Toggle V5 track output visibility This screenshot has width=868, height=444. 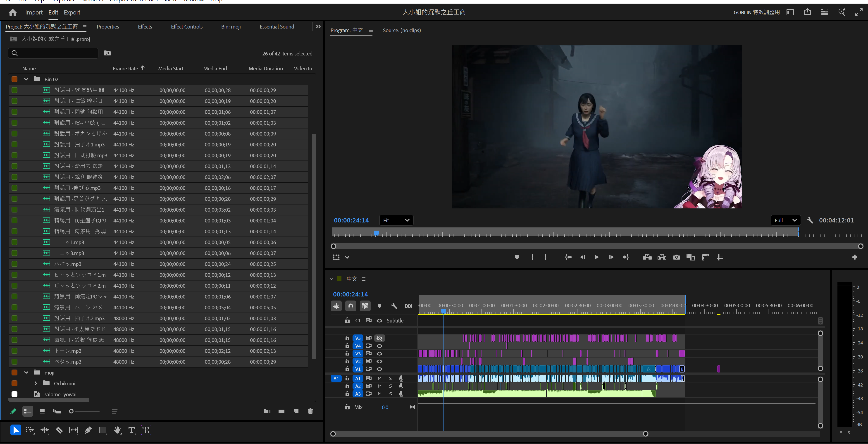(379, 338)
